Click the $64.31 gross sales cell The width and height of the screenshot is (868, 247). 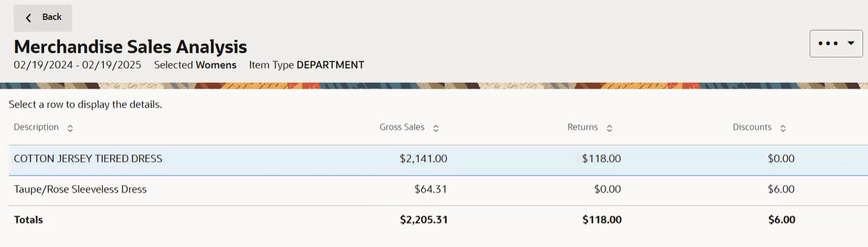click(x=430, y=189)
